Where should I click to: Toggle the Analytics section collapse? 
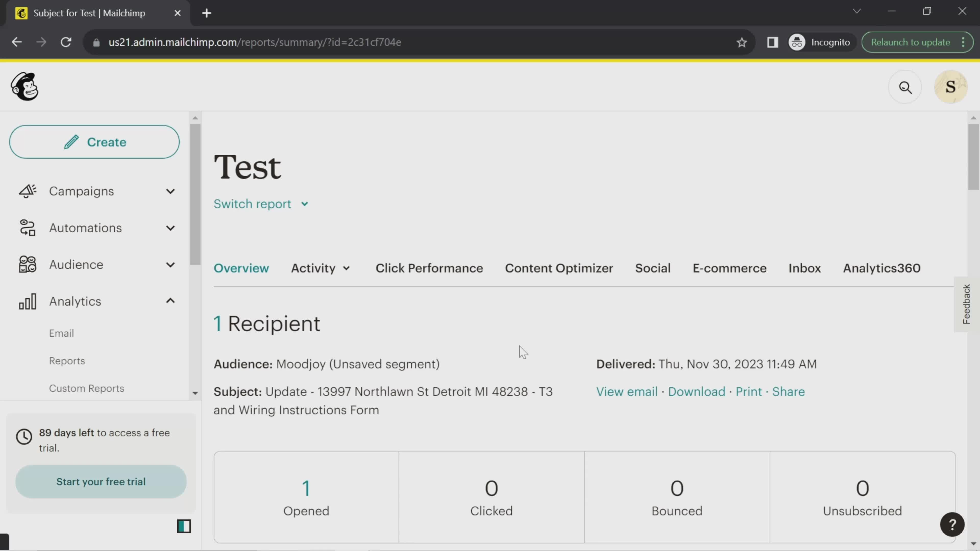[x=170, y=301]
